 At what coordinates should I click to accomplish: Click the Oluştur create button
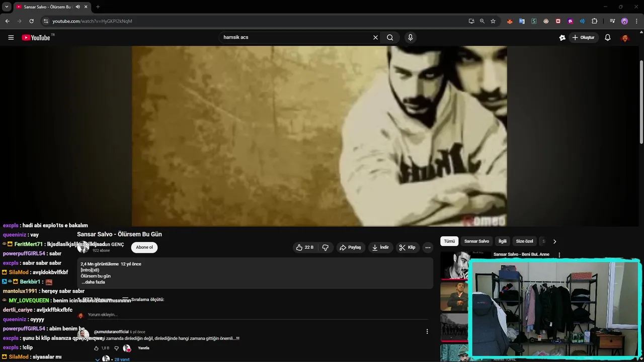coord(584,37)
